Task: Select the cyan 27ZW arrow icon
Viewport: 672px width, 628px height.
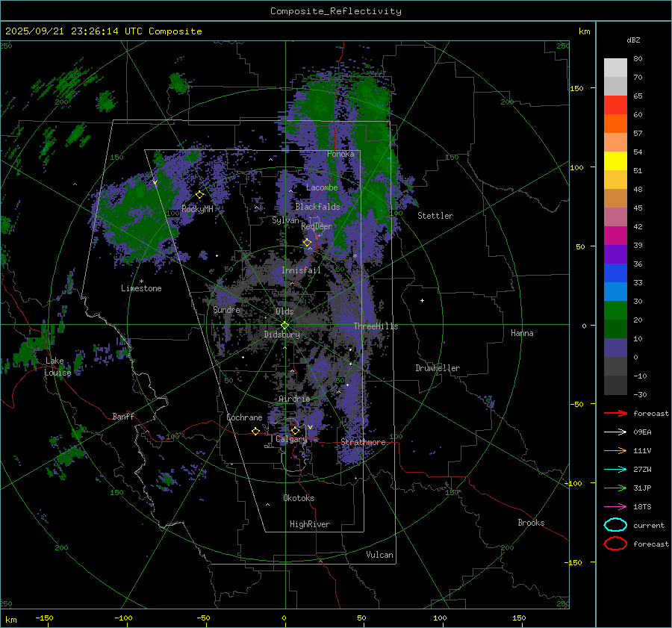Action: [615, 469]
